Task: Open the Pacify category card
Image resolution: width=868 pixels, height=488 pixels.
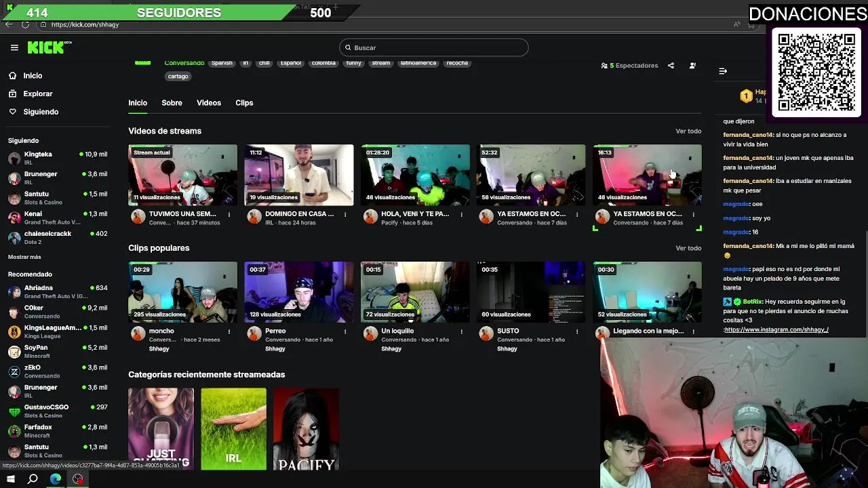Action: tap(306, 429)
